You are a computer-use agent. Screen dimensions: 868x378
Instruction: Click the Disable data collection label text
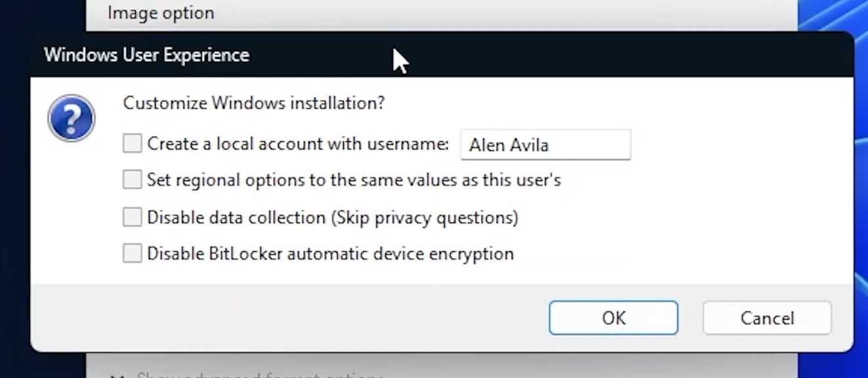(x=333, y=217)
